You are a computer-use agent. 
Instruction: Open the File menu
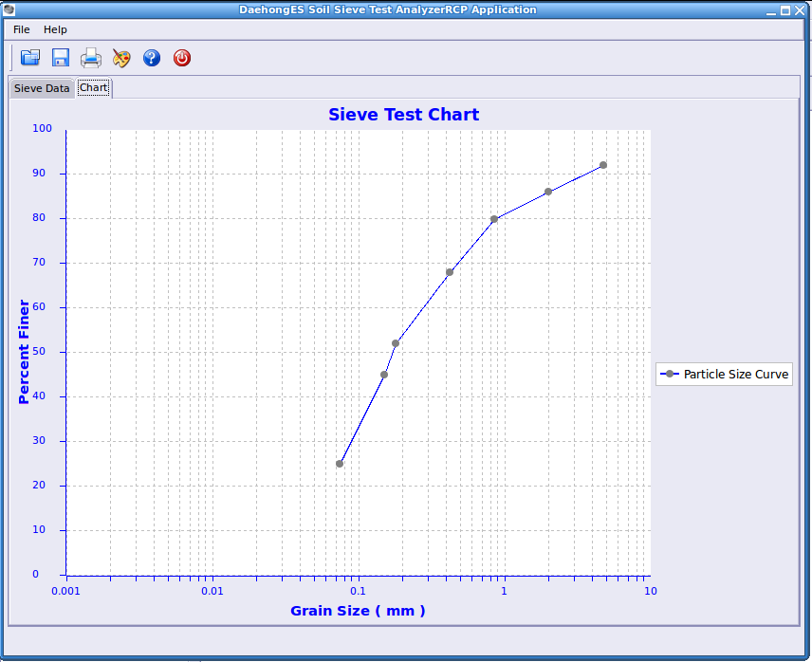click(21, 29)
